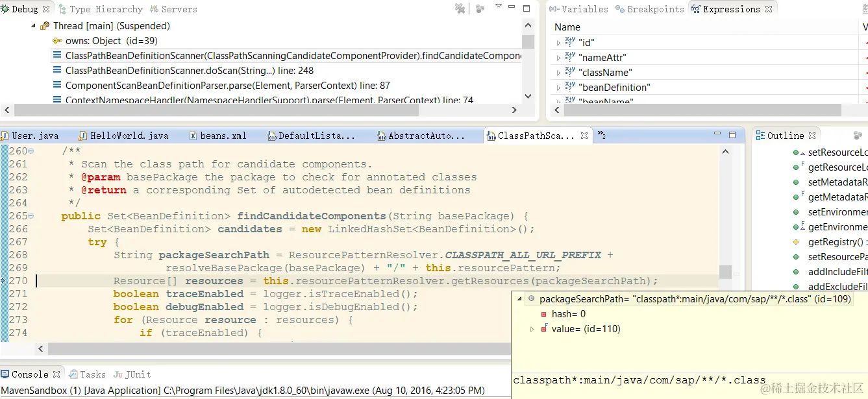Image resolution: width=868 pixels, height=399 pixels.
Task: Fold the comment at line 260
Action: tap(31, 151)
